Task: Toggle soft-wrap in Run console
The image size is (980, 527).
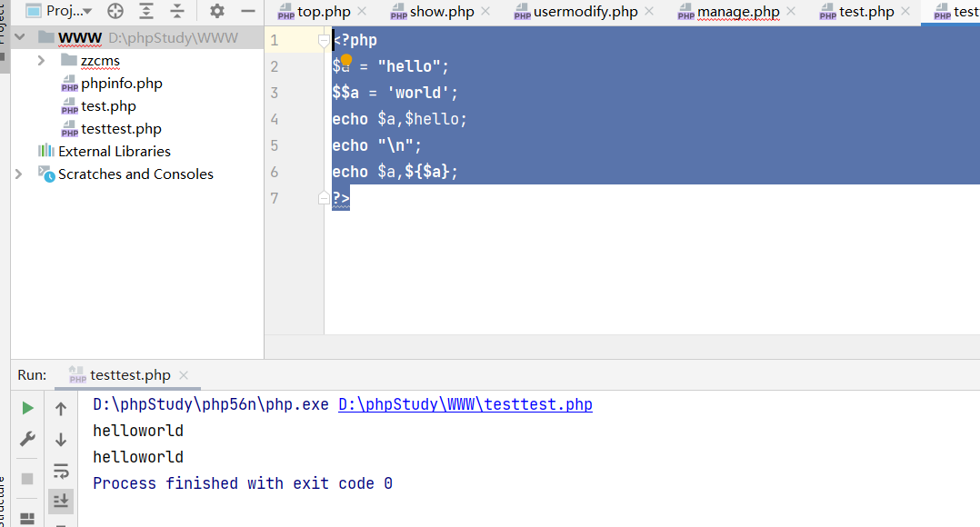Action: [x=61, y=471]
